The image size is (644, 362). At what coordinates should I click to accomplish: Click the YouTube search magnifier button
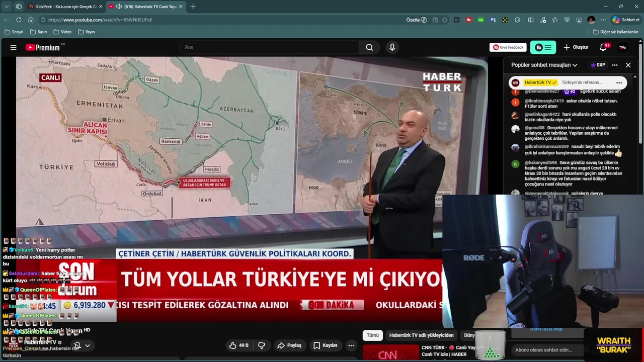click(x=369, y=47)
